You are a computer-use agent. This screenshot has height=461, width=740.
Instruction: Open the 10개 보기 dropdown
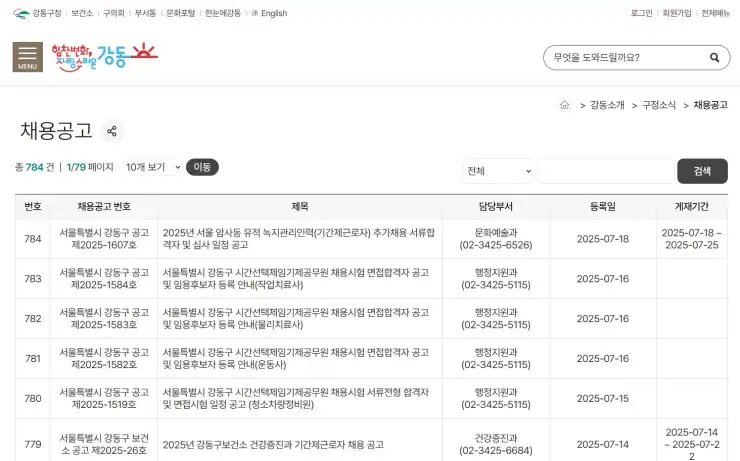coord(153,167)
